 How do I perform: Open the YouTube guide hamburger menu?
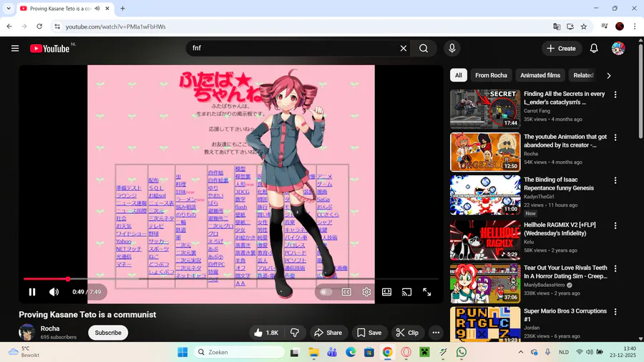pyautogui.click(x=15, y=49)
